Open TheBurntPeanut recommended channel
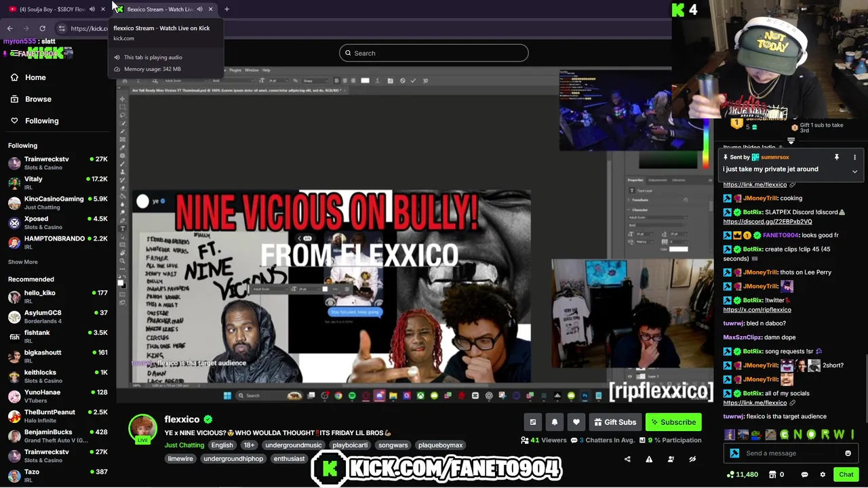This screenshot has height=488, width=868. click(x=58, y=415)
